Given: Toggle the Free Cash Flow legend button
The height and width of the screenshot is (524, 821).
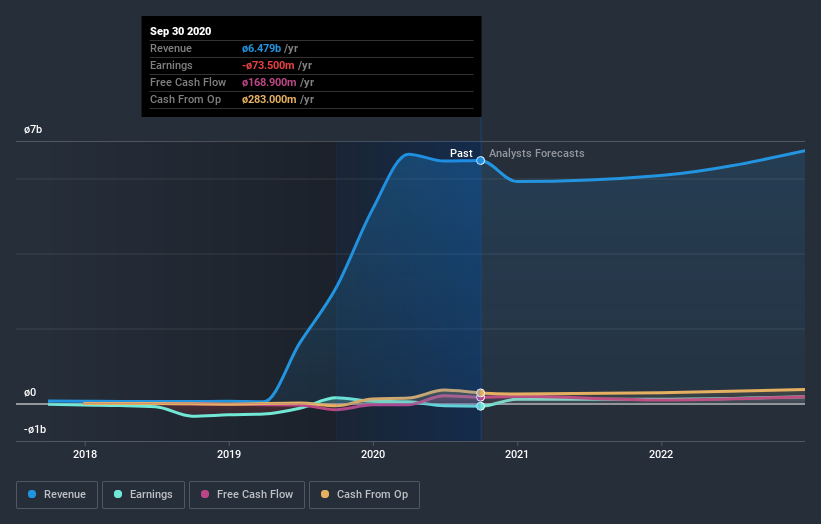Looking at the screenshot, I should [x=247, y=495].
